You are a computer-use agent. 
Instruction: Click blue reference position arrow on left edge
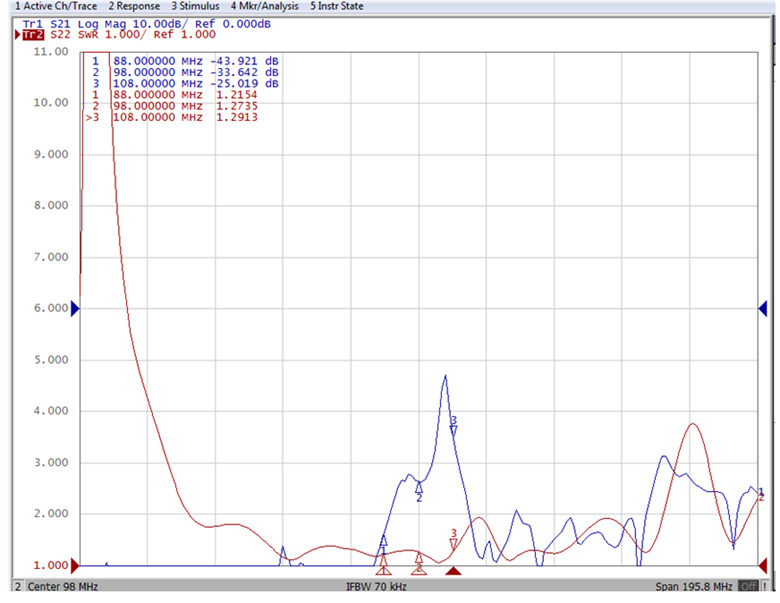(x=74, y=309)
